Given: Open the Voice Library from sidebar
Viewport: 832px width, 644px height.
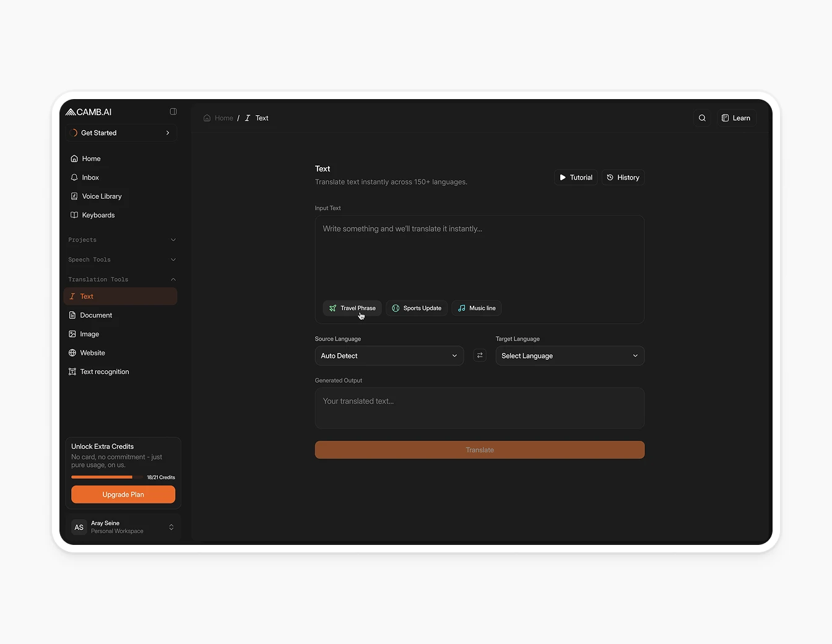Looking at the screenshot, I should (102, 196).
